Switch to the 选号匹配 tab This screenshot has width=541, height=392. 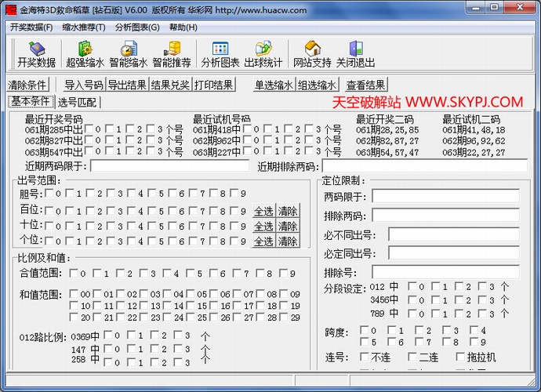pos(78,102)
